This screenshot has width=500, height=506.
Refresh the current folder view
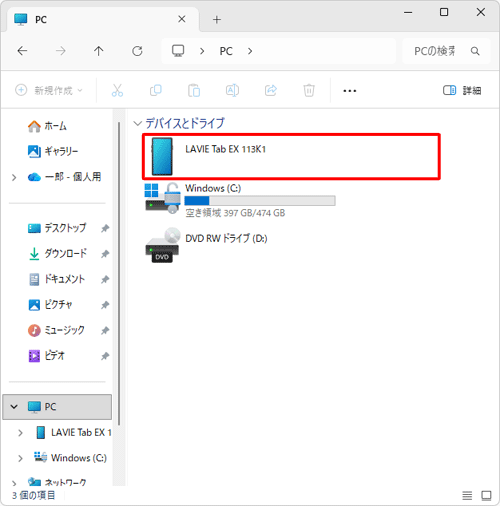(137, 51)
